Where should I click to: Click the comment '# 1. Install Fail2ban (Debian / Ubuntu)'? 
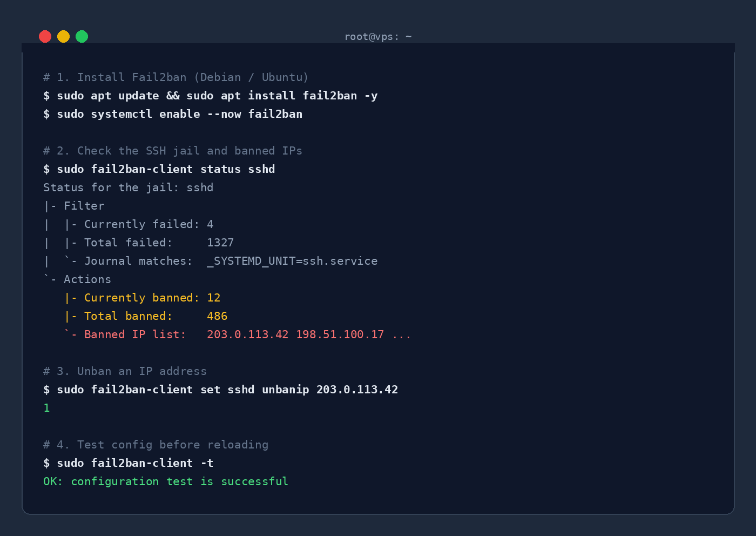(176, 77)
